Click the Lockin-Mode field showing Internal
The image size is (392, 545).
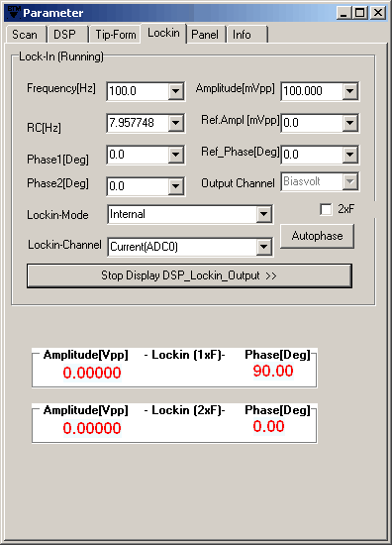(182, 214)
